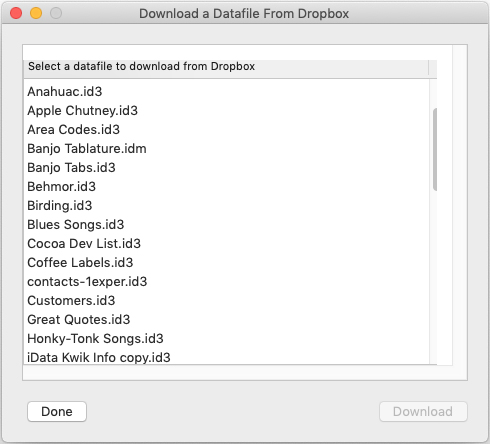Select the Customers.id3 file
Screen dimensions: 490x444
pyautogui.click(x=227, y=300)
